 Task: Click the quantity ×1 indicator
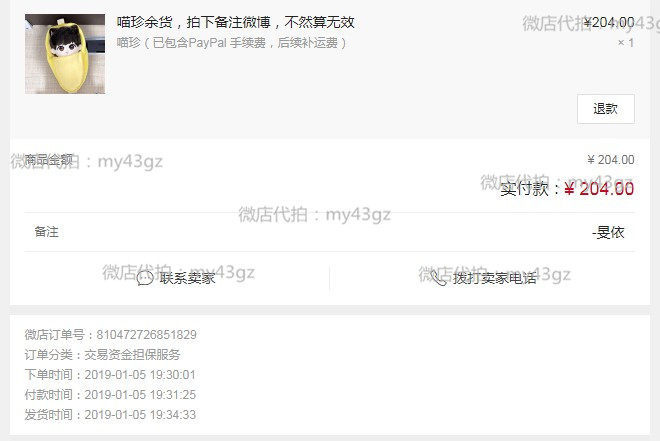point(626,43)
